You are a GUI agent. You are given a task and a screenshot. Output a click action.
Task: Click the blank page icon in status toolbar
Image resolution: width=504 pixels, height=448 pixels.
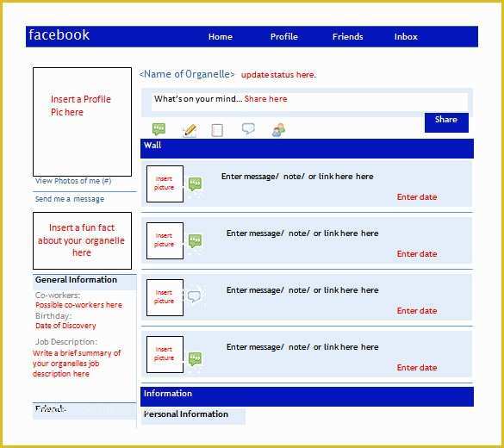click(x=217, y=130)
